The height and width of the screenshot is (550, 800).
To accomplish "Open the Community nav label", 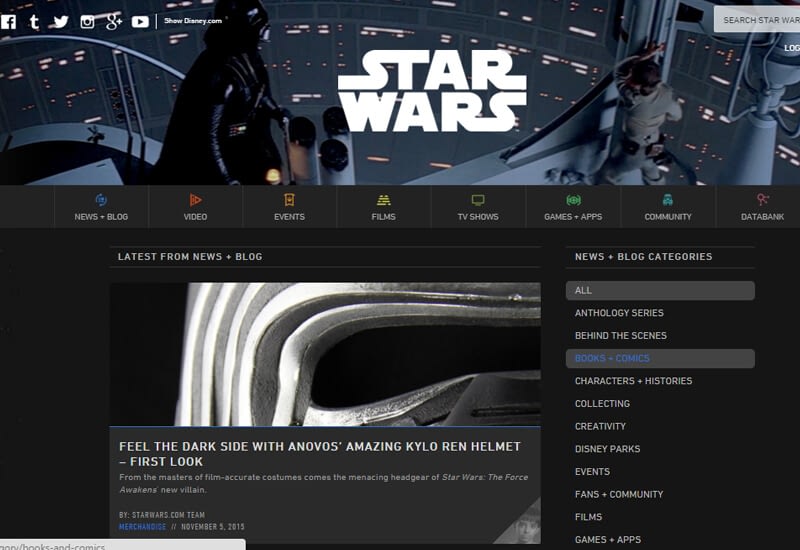I will [668, 217].
